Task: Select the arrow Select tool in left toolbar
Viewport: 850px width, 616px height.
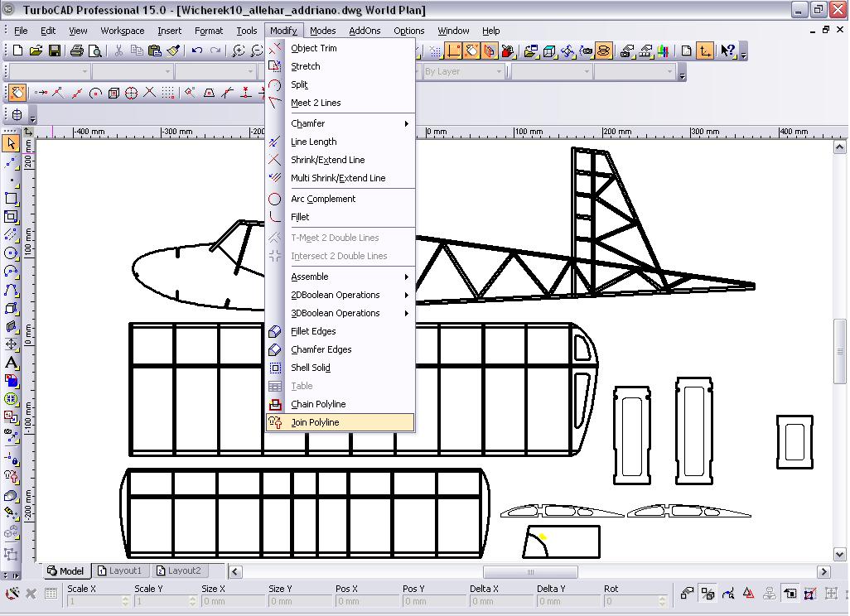Action: pos(11,143)
